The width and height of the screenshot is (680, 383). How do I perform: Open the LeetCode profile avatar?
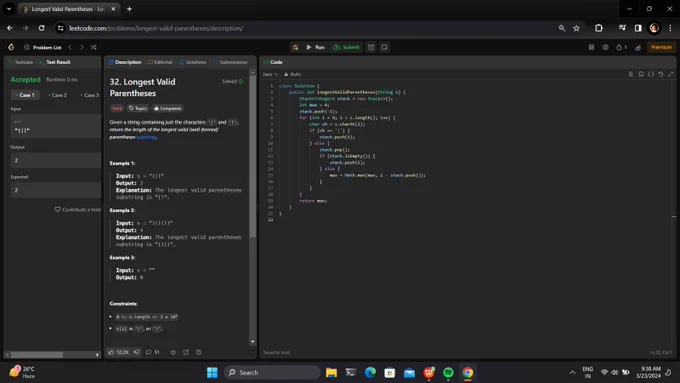point(638,47)
